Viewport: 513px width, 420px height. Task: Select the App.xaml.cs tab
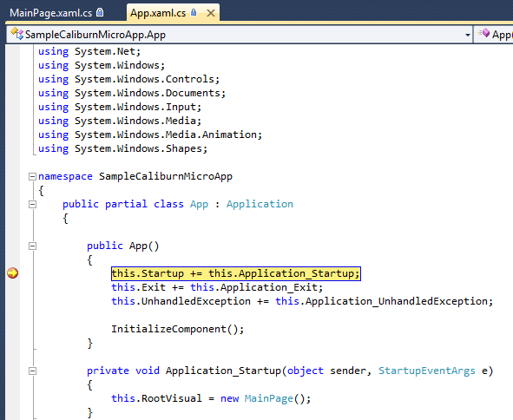[158, 13]
